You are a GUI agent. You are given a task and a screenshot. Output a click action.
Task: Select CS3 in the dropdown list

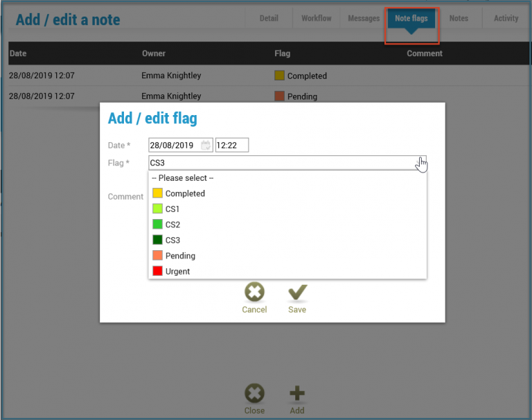tap(172, 240)
